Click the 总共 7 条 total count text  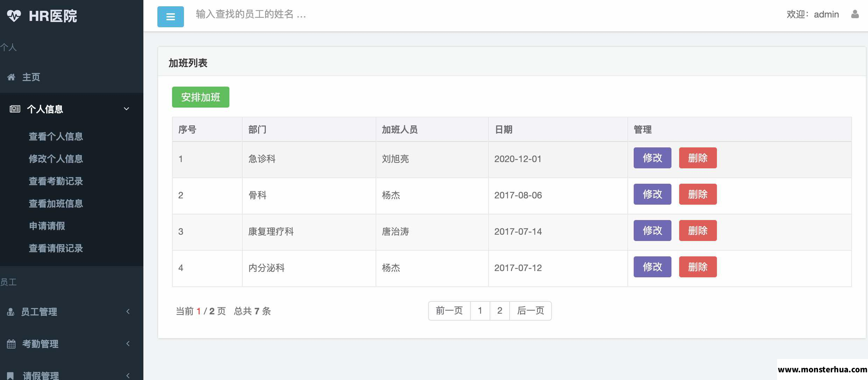[252, 311]
